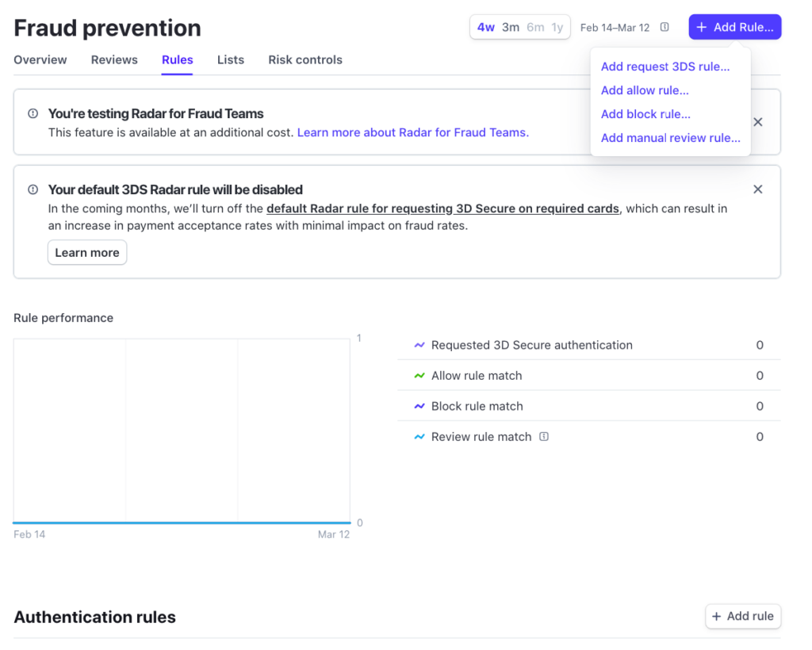Select the 1y time range
This screenshot has height=650, width=812.
point(557,27)
